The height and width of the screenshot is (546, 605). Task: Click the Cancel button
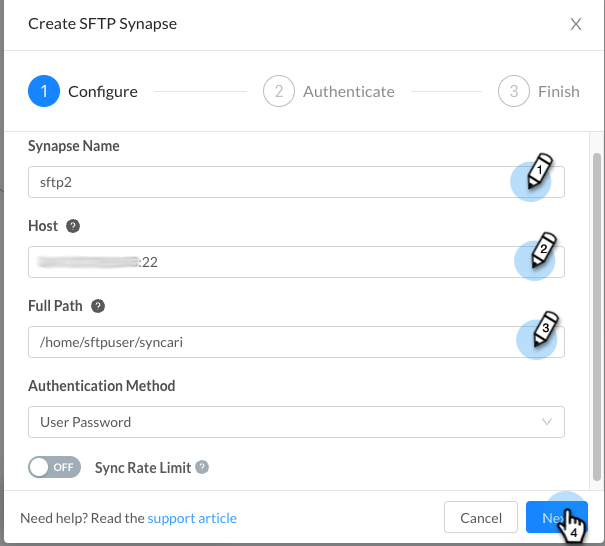[x=481, y=517]
